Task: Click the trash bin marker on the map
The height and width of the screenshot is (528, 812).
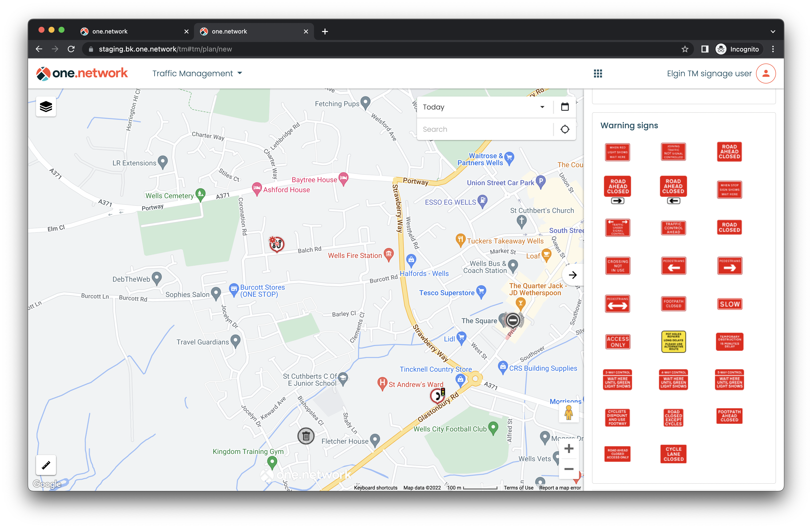Action: [x=306, y=435]
